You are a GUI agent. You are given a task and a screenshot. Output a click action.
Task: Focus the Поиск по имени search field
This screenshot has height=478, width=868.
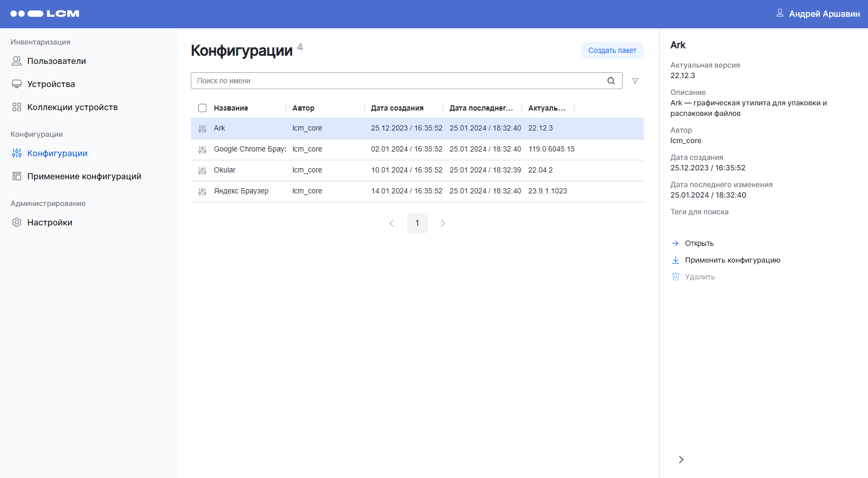point(398,81)
